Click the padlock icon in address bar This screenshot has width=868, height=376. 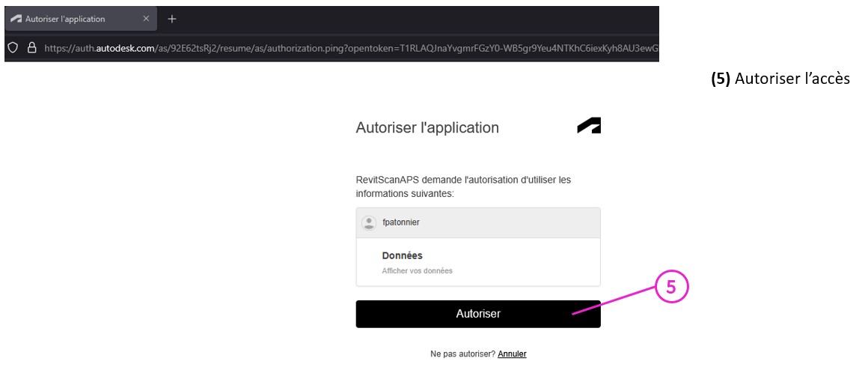point(31,47)
